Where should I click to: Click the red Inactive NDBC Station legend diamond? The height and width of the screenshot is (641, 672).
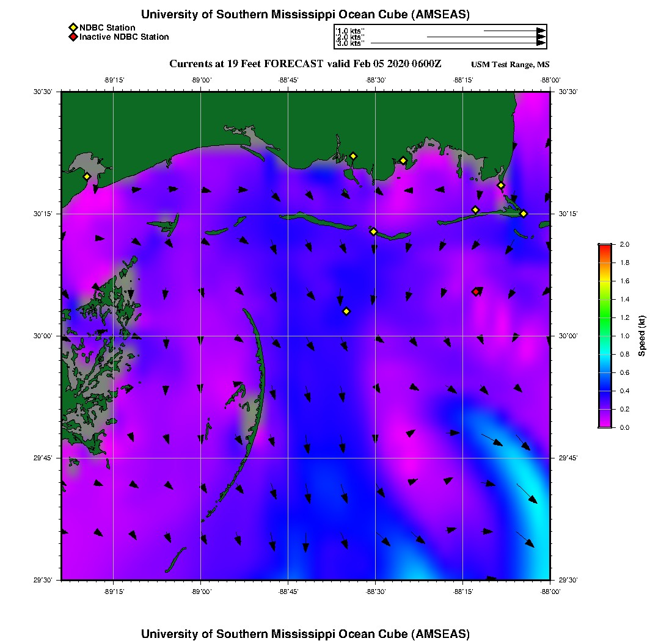click(x=73, y=37)
